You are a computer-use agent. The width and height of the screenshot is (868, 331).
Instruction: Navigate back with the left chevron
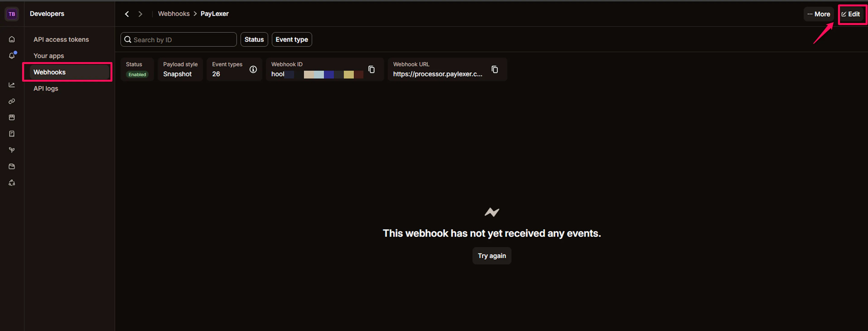coord(127,14)
